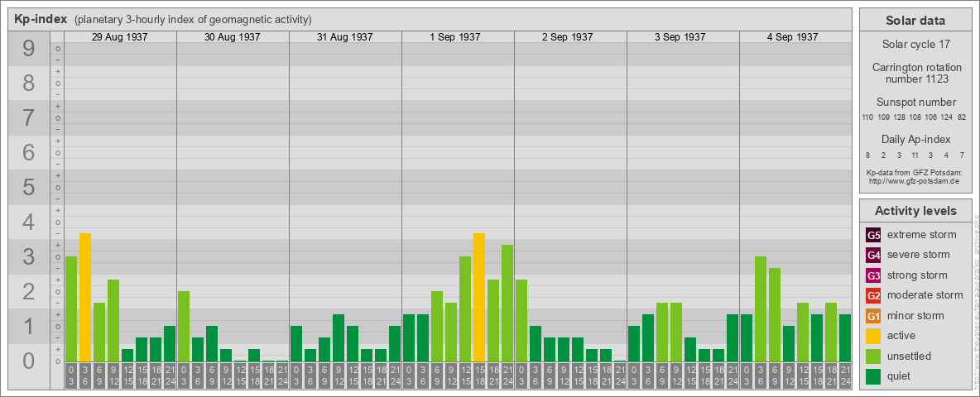
Task: Click the sunspot value 128
Action: (x=900, y=117)
